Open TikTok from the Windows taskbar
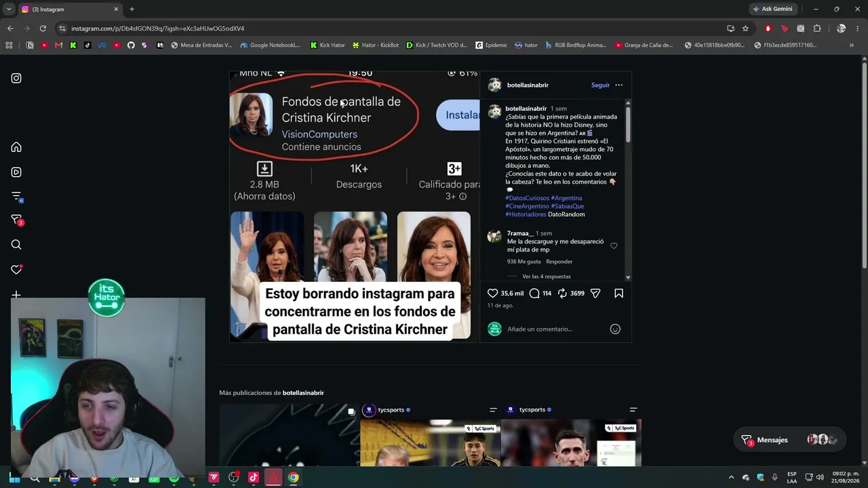Image resolution: width=868 pixels, height=488 pixels. pos(254,477)
